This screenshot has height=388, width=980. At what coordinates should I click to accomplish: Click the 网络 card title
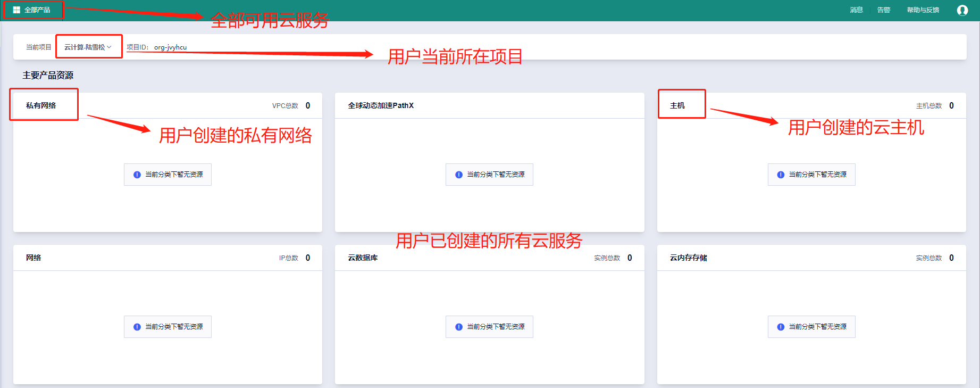point(33,258)
